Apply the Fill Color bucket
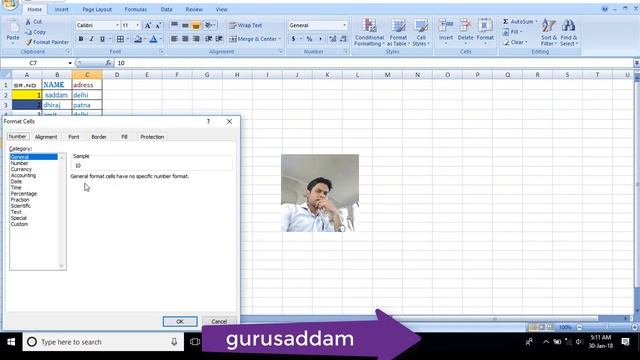 tap(138, 39)
